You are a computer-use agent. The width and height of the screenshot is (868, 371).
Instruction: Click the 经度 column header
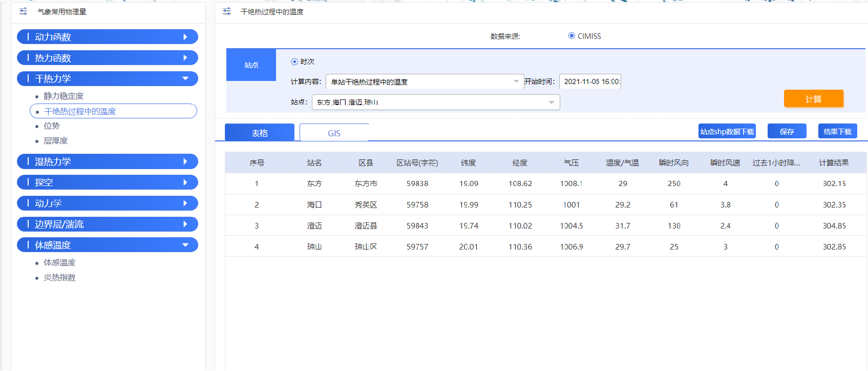(x=520, y=162)
